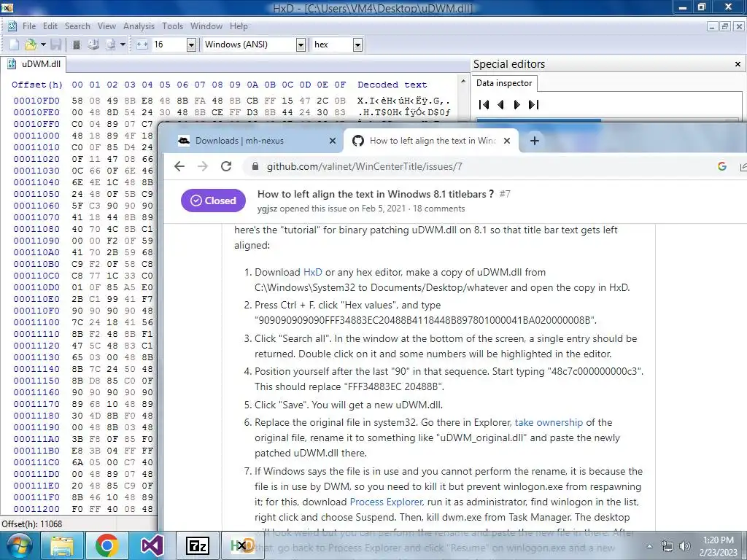Open Visual Studio from the taskbar
Image resolution: width=747 pixels, height=560 pixels.
coord(152,545)
